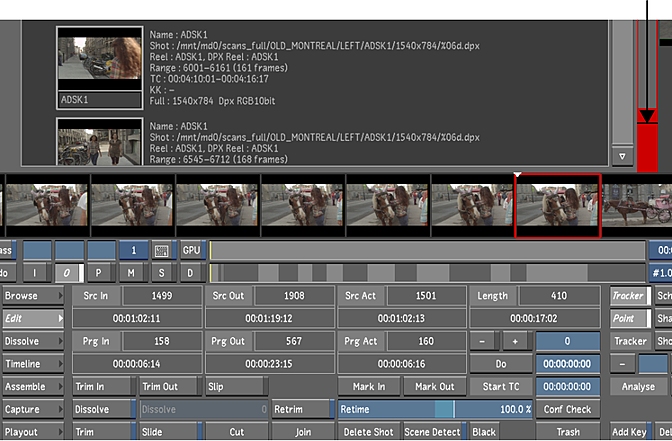The width and height of the screenshot is (672, 441).
Task: Open the Dissolve menu in sidebar
Action: click(33, 341)
